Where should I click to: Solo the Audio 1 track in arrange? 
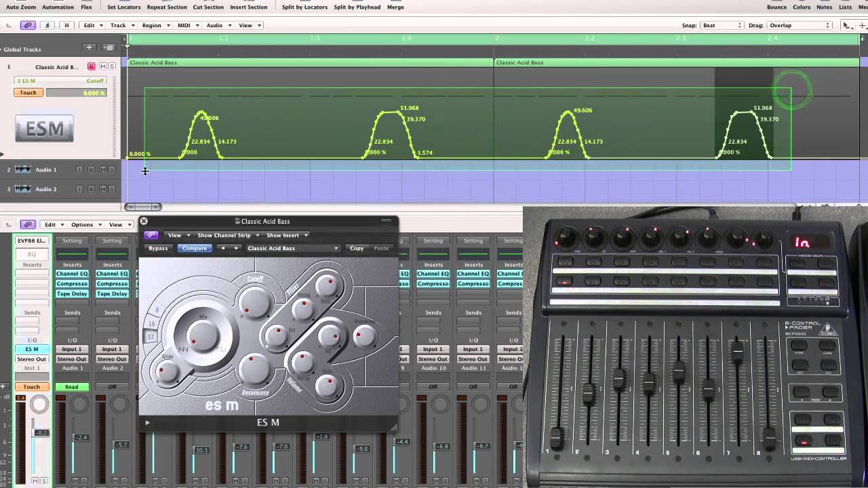[x=112, y=169]
